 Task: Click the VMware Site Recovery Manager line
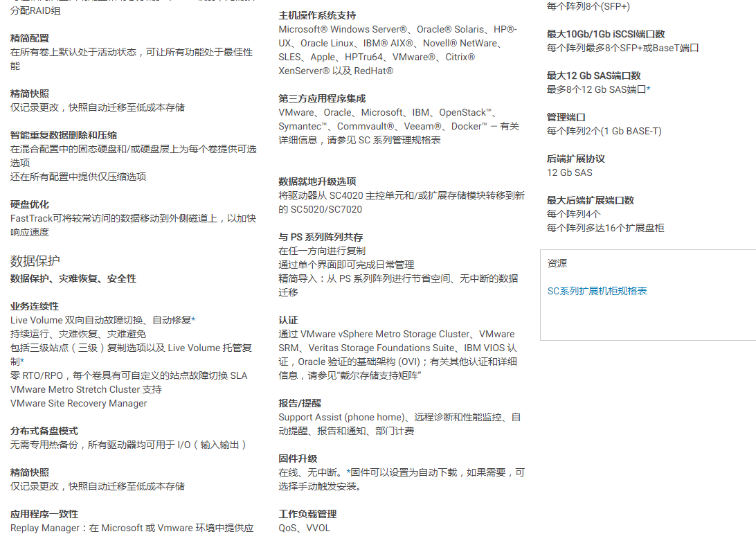coord(79,403)
